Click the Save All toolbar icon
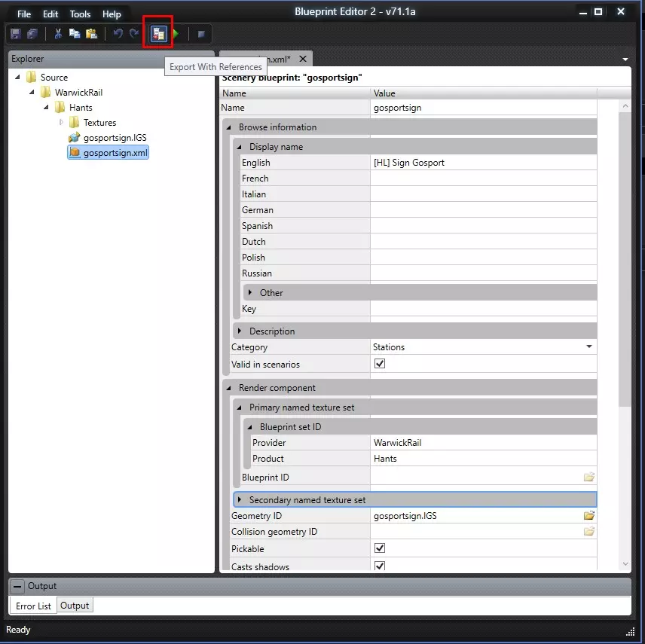645x644 pixels. 32,34
